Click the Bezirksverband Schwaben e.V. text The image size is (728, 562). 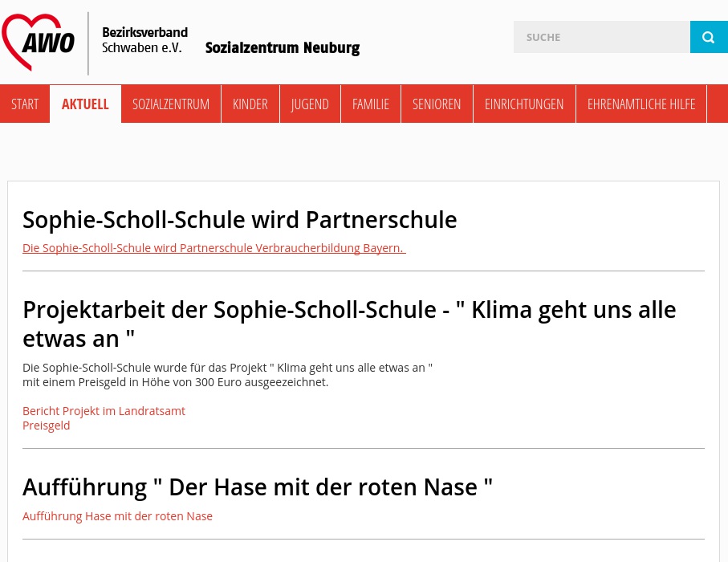[144, 39]
